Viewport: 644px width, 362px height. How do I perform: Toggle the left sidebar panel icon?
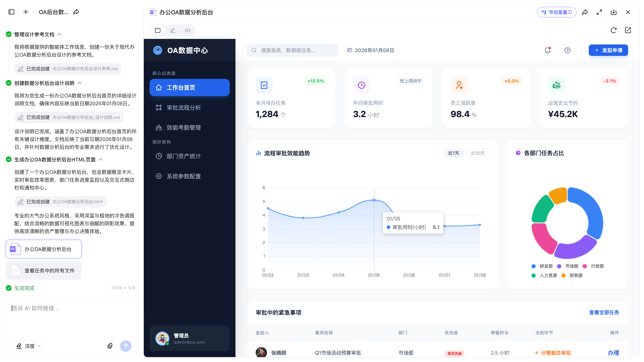point(11,12)
